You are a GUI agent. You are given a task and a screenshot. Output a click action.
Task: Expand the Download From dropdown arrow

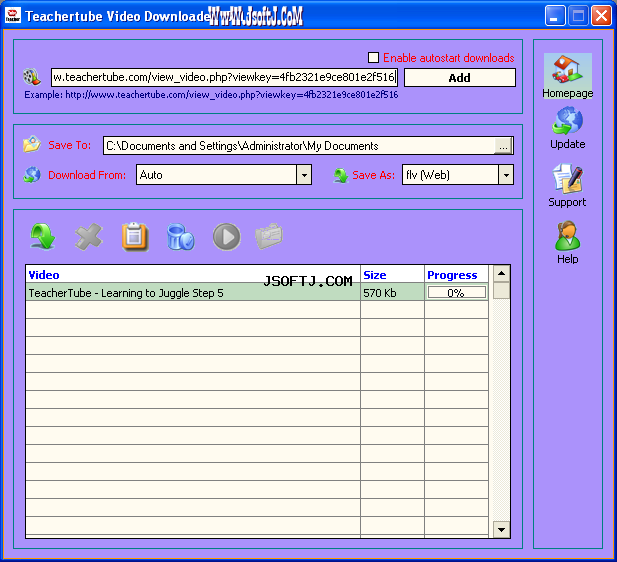coord(304,175)
